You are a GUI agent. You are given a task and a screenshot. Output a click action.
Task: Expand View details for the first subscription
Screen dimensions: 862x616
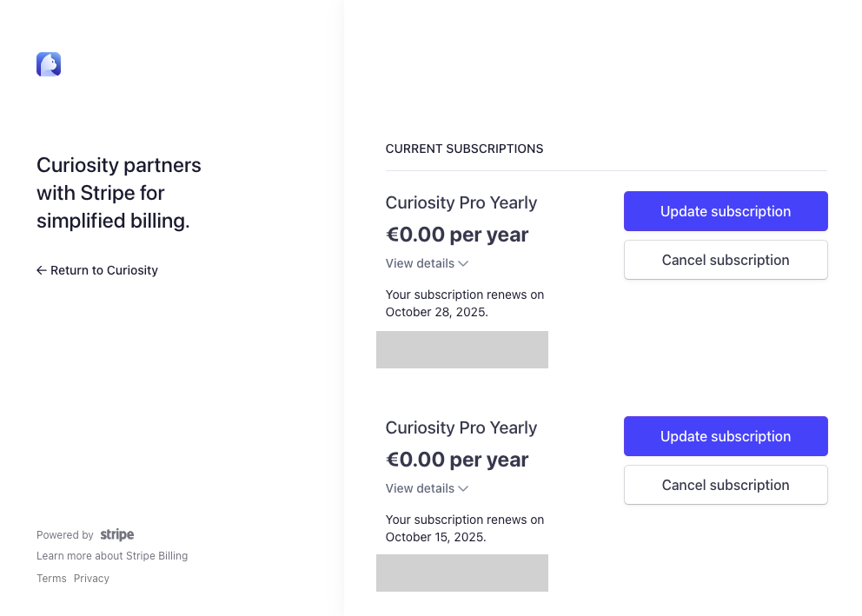(x=421, y=263)
